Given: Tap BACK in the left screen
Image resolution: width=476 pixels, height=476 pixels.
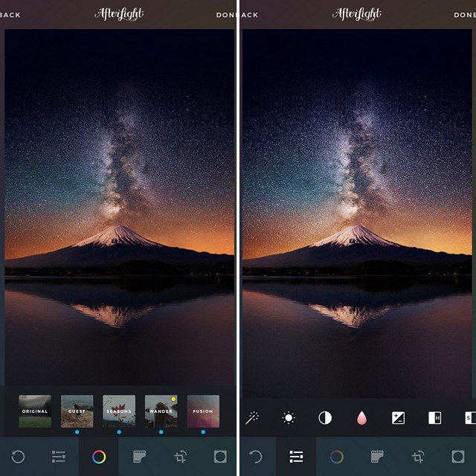Looking at the screenshot, I should [10, 15].
